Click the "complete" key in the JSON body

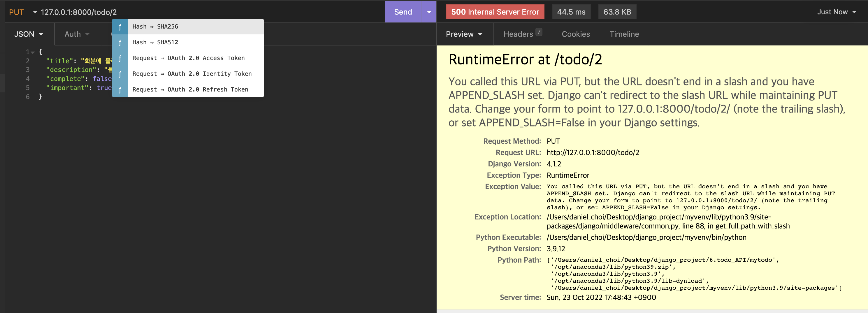point(65,78)
